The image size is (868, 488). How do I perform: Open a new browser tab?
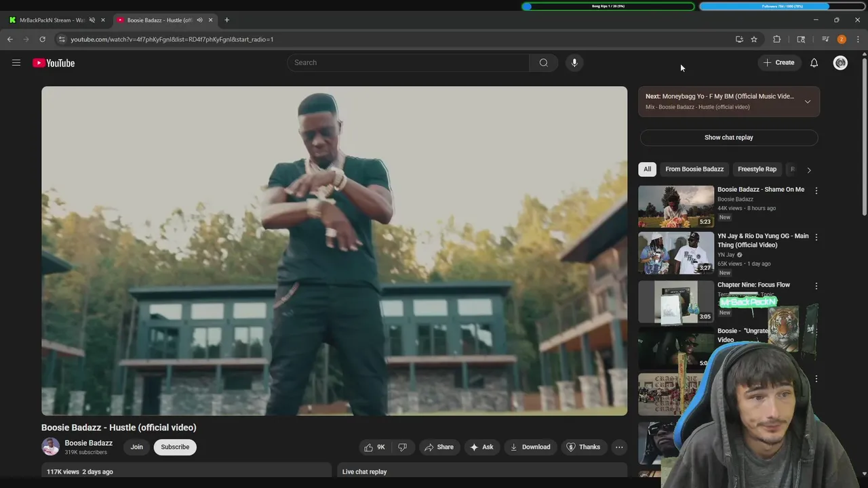tap(226, 20)
